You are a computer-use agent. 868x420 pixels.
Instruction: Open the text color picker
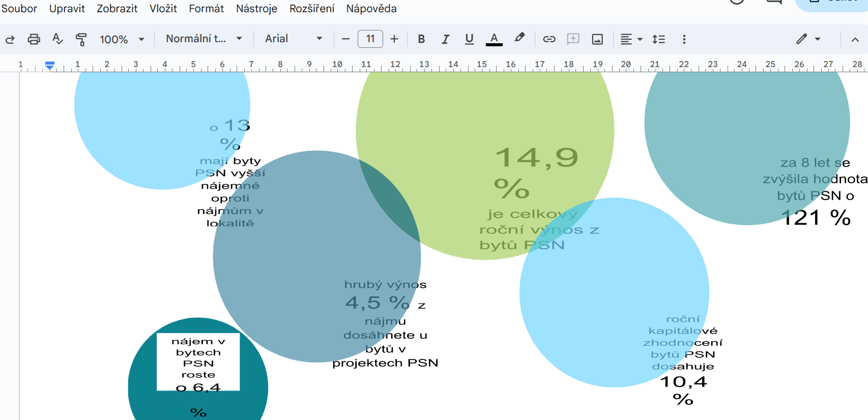tap(494, 39)
